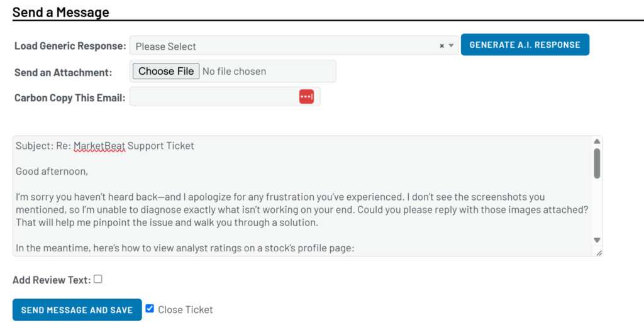Viewport: 644px width, 323px height.
Task: Click the 'Add Review Text' label
Action: 52,280
